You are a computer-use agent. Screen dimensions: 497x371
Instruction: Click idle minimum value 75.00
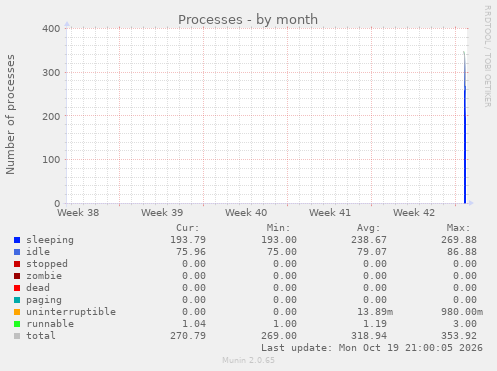click(x=282, y=252)
